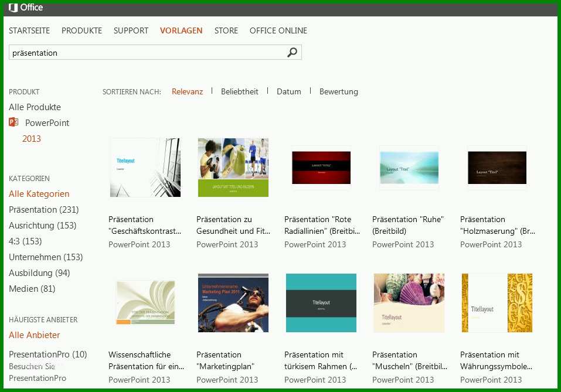Click the 'SORTIEREN NACH:' label

point(132,92)
